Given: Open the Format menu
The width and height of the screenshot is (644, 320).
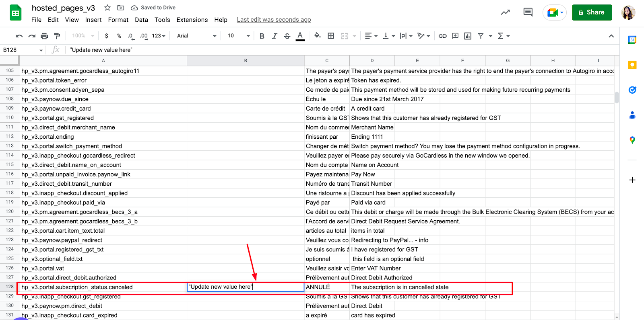Looking at the screenshot, I should [118, 20].
